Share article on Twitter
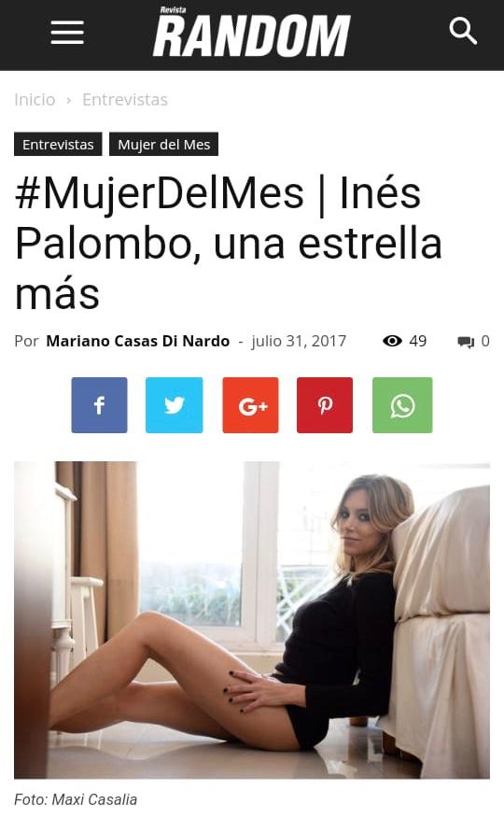Image resolution: width=504 pixels, height=831 pixels. point(174,405)
